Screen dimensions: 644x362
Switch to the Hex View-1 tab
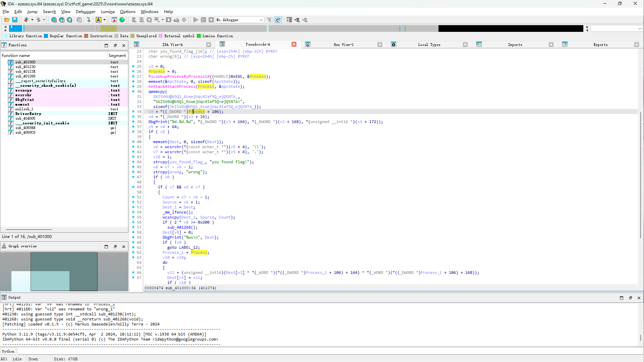(x=343, y=45)
